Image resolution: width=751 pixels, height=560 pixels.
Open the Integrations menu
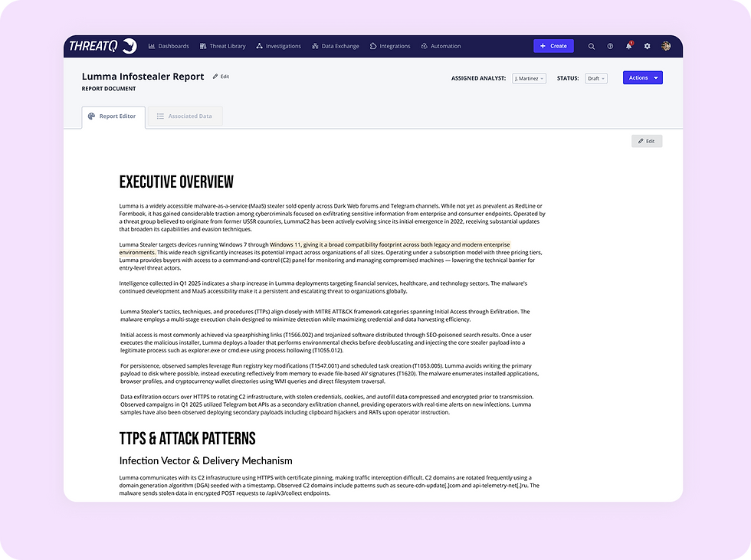tap(390, 46)
